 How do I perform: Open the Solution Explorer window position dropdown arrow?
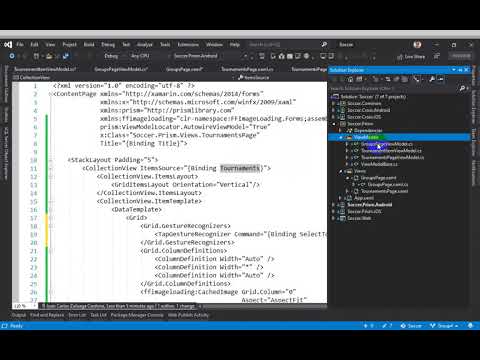454,70
